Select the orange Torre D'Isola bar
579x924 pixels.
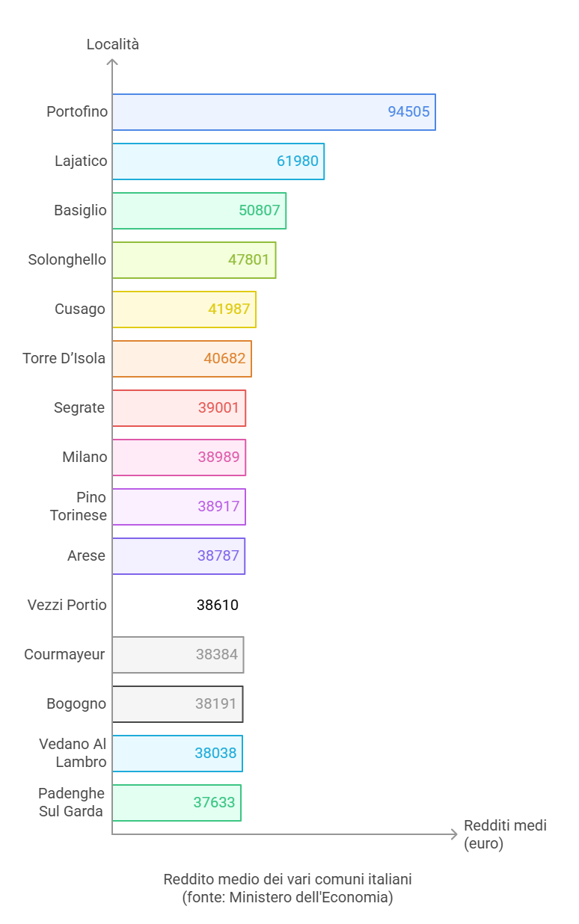tap(182, 359)
